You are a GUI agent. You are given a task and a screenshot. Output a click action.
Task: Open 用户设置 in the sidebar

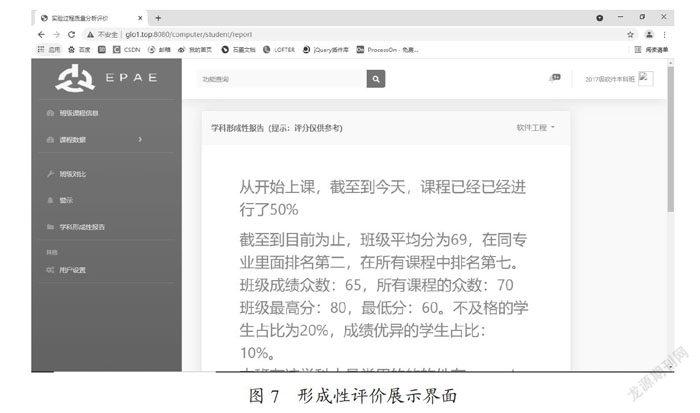[x=66, y=270]
